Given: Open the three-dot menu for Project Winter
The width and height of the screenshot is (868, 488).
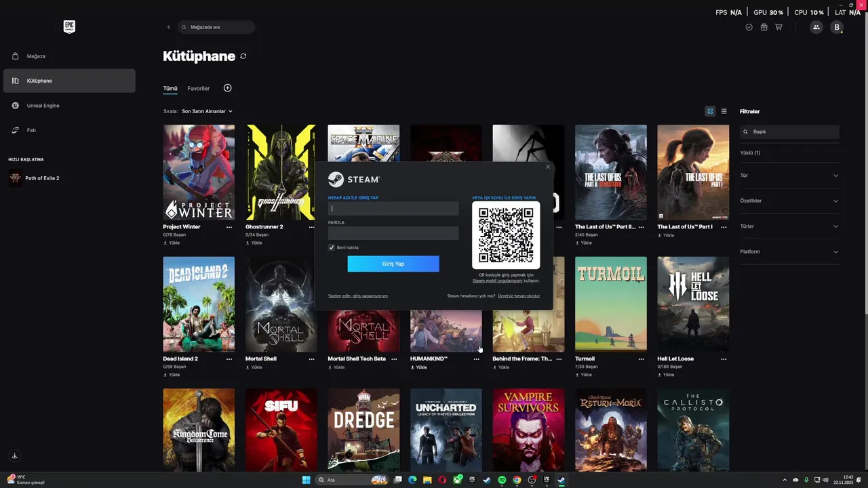Looking at the screenshot, I should tap(229, 227).
